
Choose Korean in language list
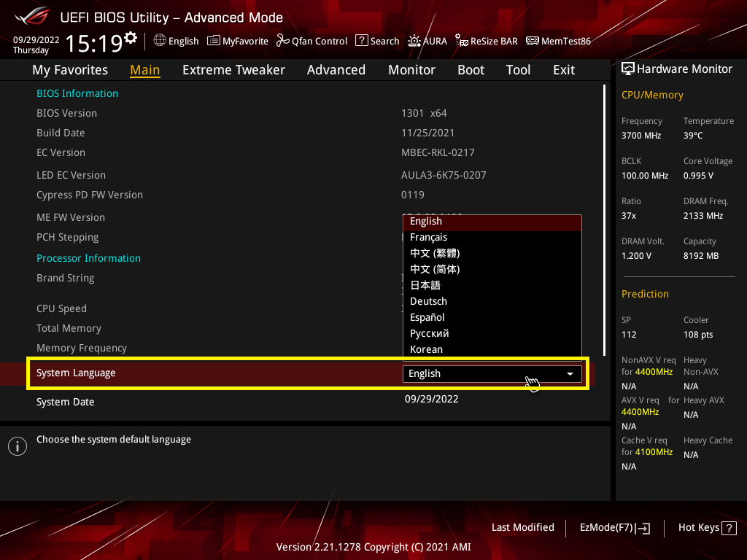tap(492, 349)
